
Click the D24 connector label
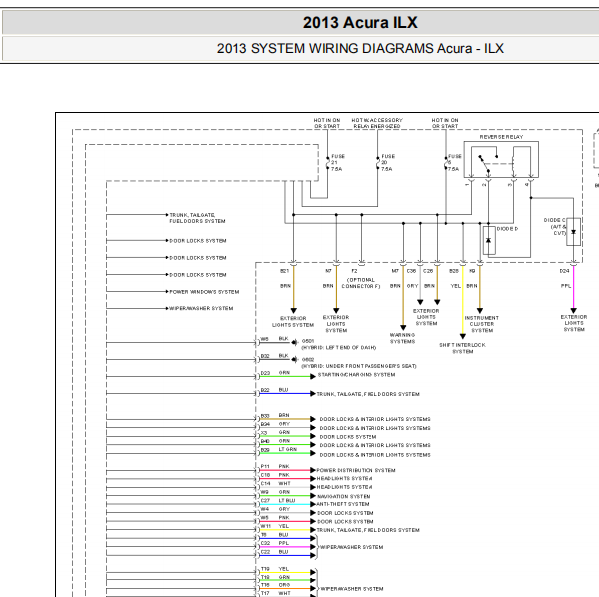[564, 271]
